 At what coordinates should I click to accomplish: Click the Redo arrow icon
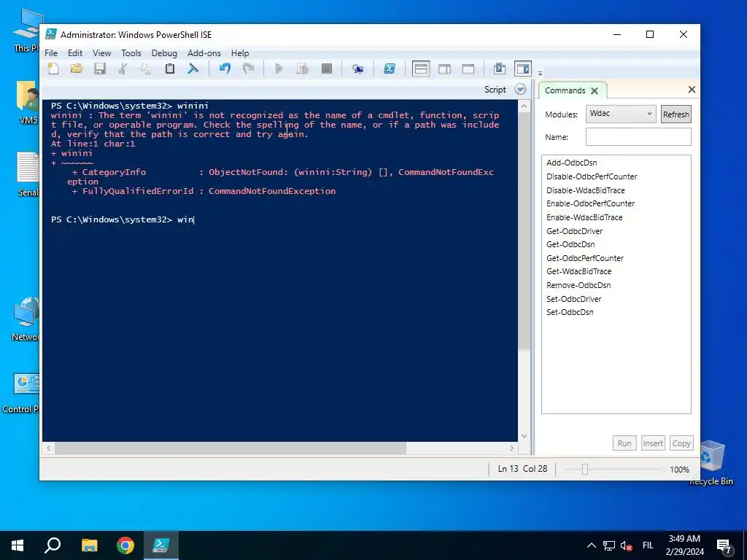(x=248, y=69)
